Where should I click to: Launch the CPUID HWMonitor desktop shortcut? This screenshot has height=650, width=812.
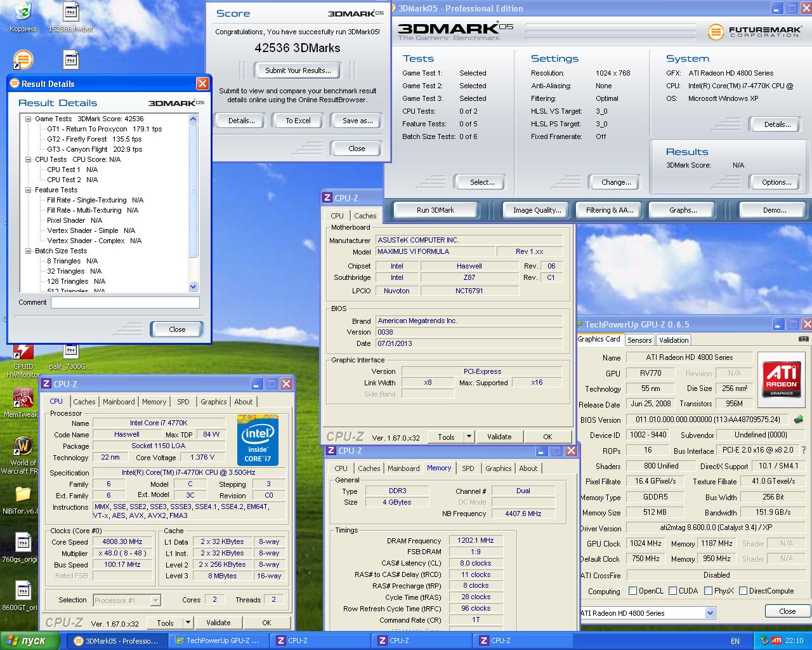23,361
